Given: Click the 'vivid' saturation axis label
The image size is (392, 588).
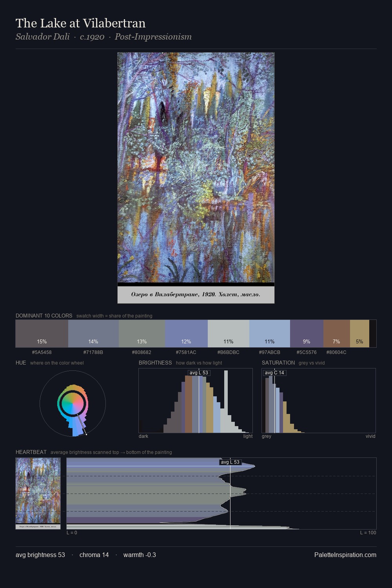Looking at the screenshot, I should [370, 436].
